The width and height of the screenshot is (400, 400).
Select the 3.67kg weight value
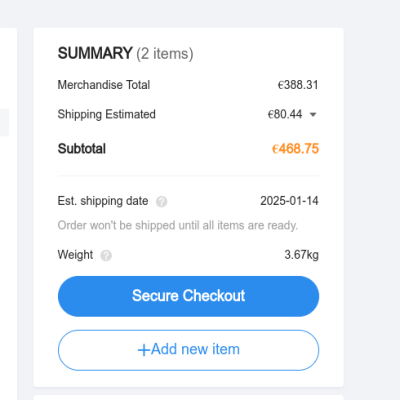[302, 255]
